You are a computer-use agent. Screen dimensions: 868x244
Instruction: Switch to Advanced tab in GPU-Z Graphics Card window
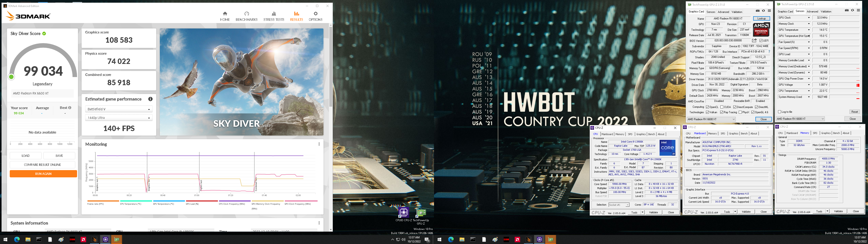(x=723, y=12)
